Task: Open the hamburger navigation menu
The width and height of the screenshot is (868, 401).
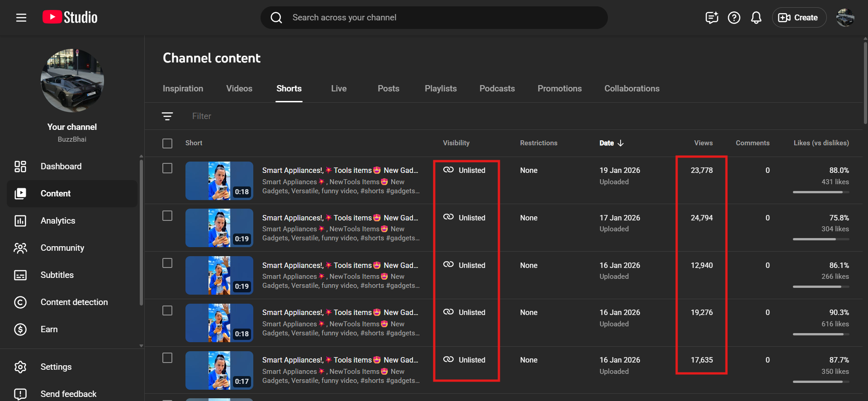Action: (x=21, y=18)
